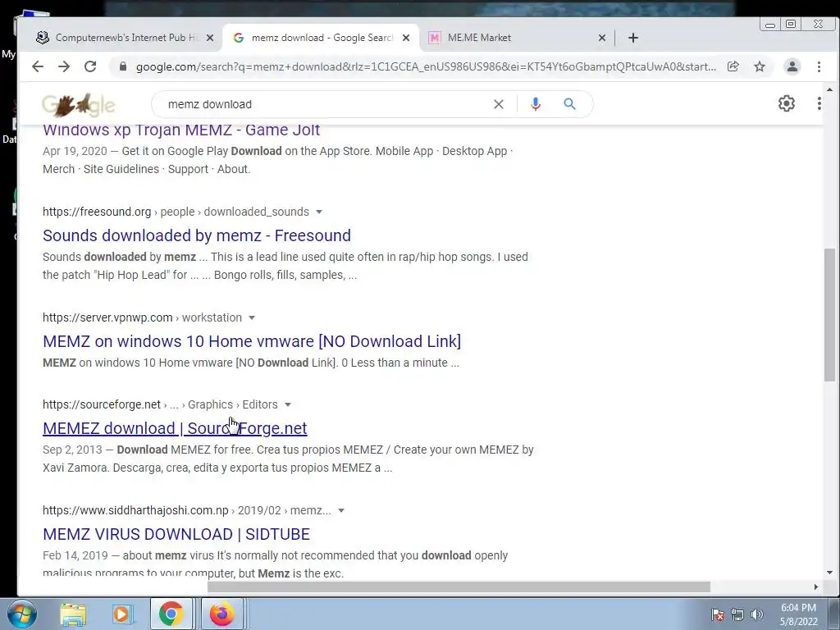
Task: Expand sourceforge.net result options arrow
Action: [x=288, y=404]
